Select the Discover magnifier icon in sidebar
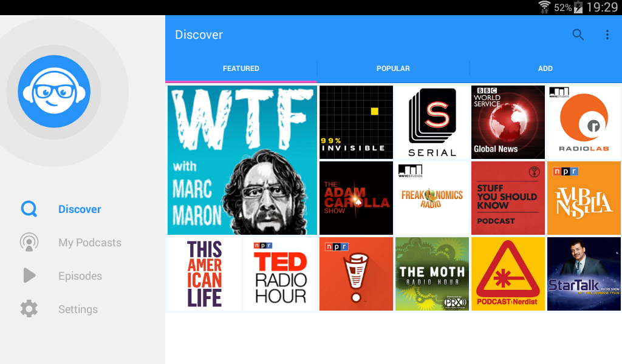The width and height of the screenshot is (622, 364). click(x=29, y=209)
